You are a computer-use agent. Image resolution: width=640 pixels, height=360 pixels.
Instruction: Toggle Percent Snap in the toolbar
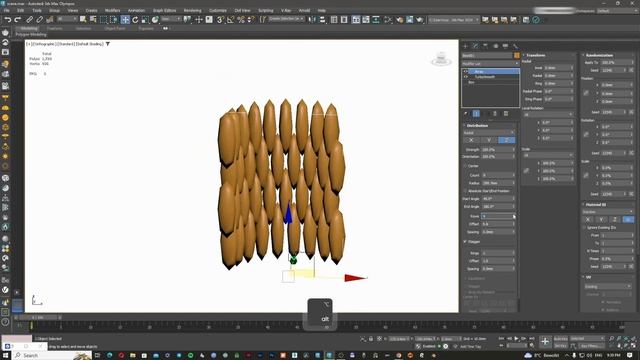tap(241, 20)
